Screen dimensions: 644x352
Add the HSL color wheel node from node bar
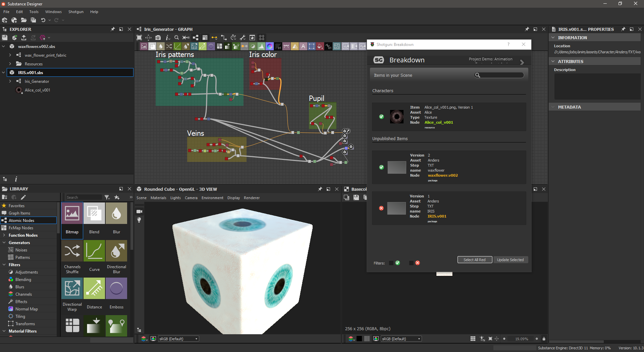pyautogui.click(x=270, y=46)
